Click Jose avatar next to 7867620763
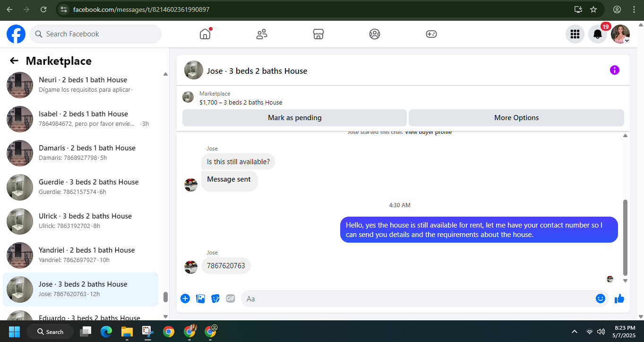Viewport: 644px width, 342px height. pos(191,267)
